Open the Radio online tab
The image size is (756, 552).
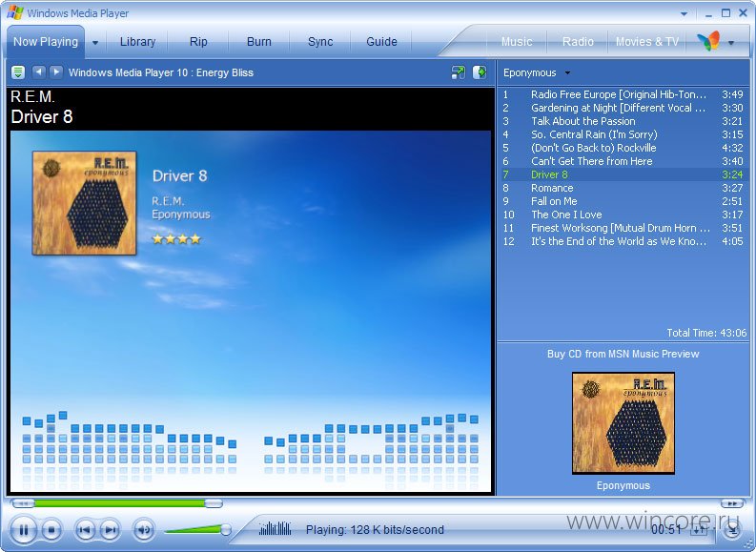(578, 42)
